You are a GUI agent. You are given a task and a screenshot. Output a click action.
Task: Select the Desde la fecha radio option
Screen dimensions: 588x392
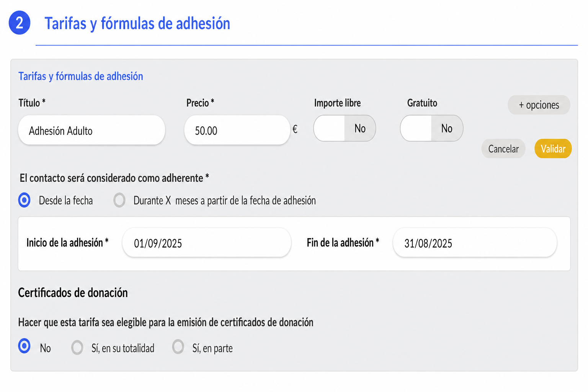click(x=24, y=200)
